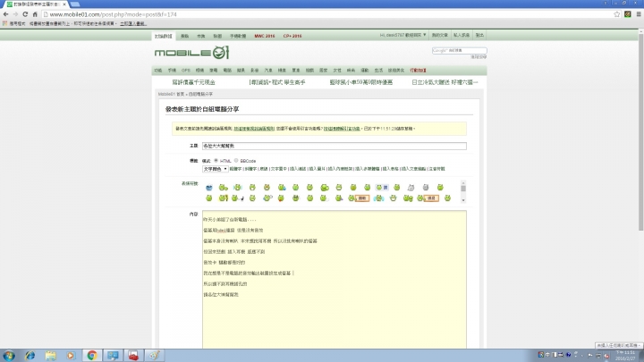Image resolution: width=644 pixels, height=362 pixels.
Task: Insert the grey-colored emoticon
Action: pos(426,188)
